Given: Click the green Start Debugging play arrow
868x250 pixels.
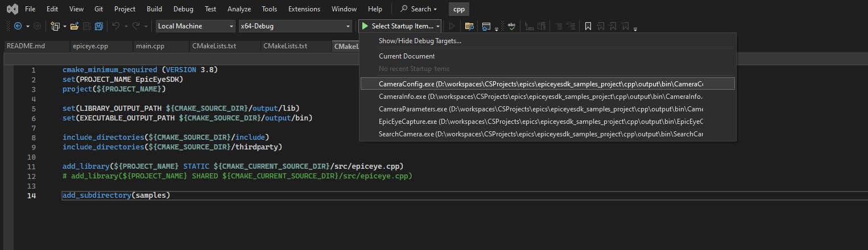Looking at the screenshot, I should pos(365,26).
